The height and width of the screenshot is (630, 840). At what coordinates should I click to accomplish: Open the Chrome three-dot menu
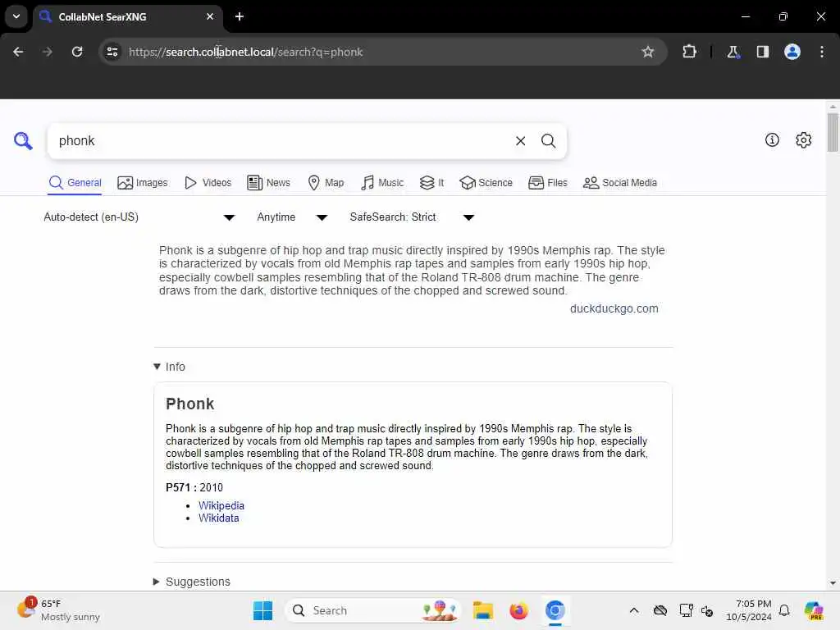(x=822, y=52)
